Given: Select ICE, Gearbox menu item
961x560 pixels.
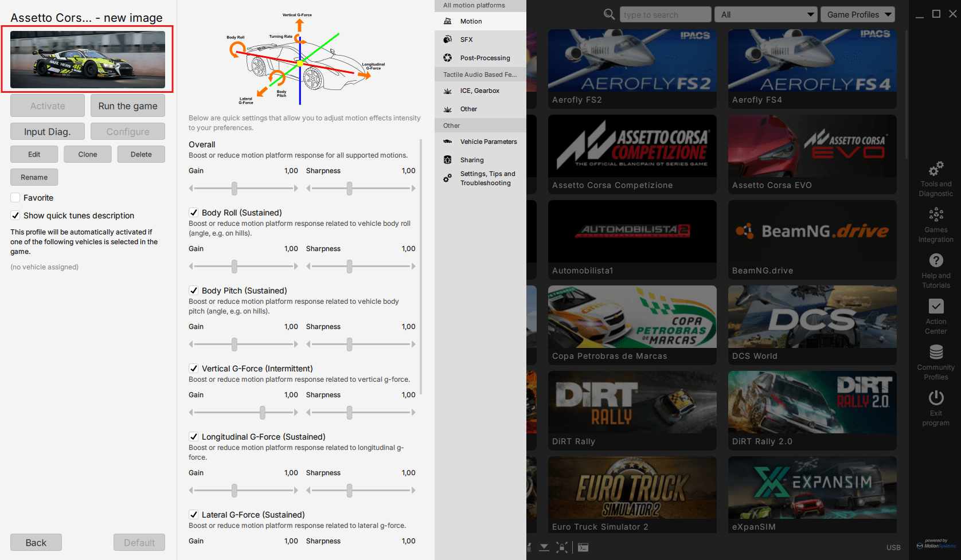Looking at the screenshot, I should [x=480, y=91].
